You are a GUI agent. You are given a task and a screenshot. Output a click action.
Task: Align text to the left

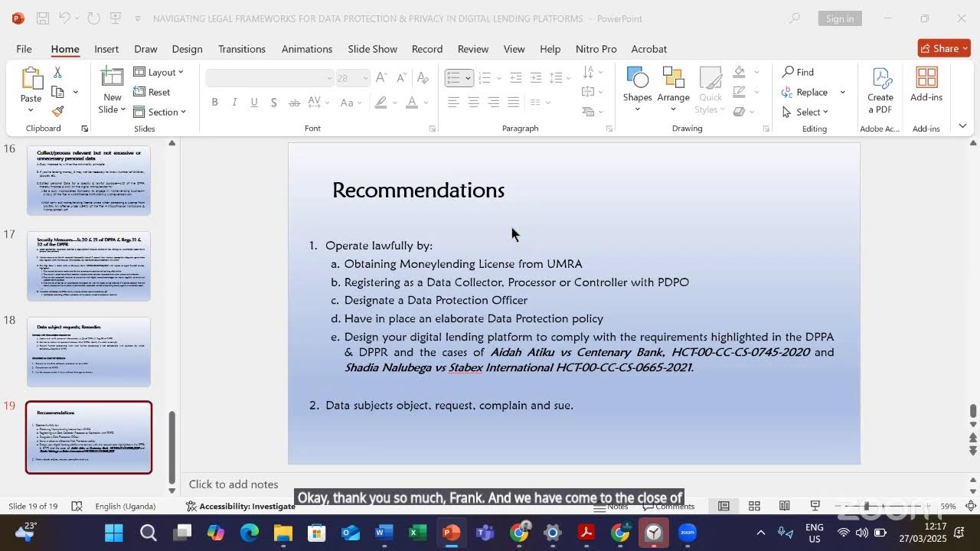[x=453, y=103]
